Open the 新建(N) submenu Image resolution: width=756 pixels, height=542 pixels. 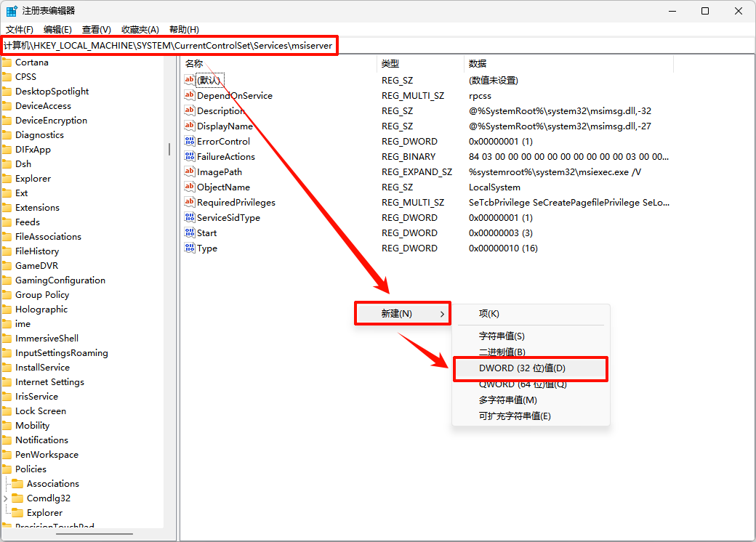[403, 314]
